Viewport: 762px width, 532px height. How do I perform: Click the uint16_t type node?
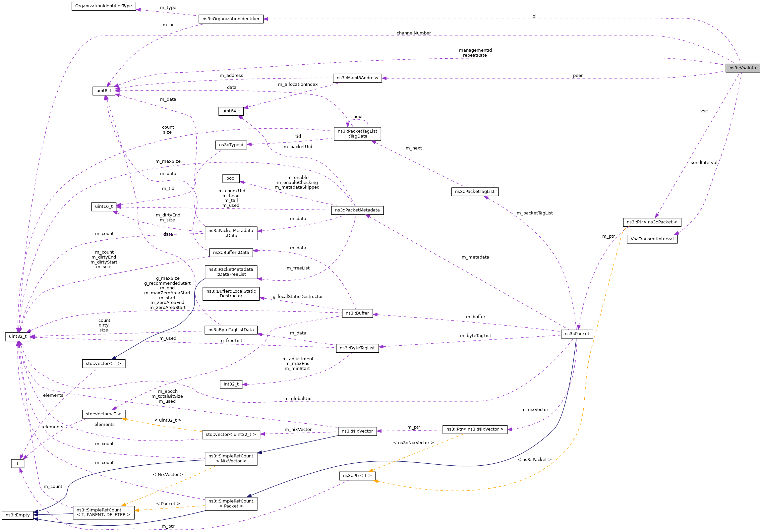(x=104, y=207)
